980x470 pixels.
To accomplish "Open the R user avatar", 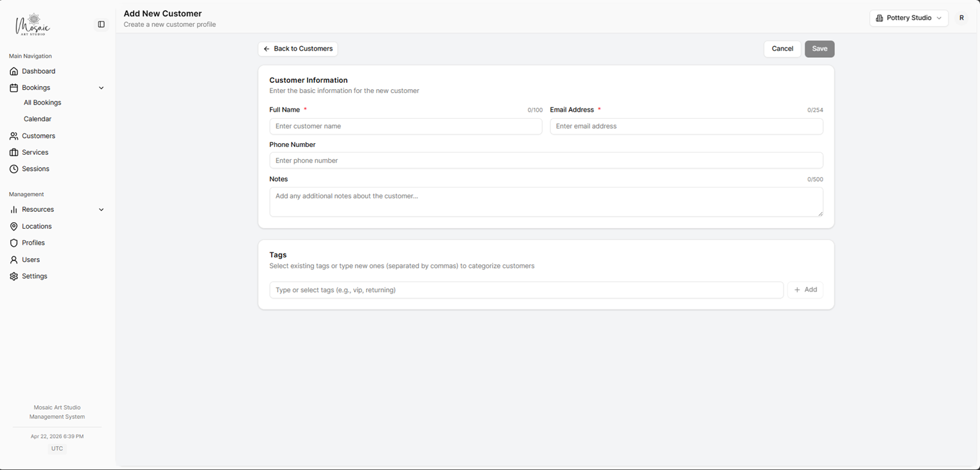I will coord(961,17).
